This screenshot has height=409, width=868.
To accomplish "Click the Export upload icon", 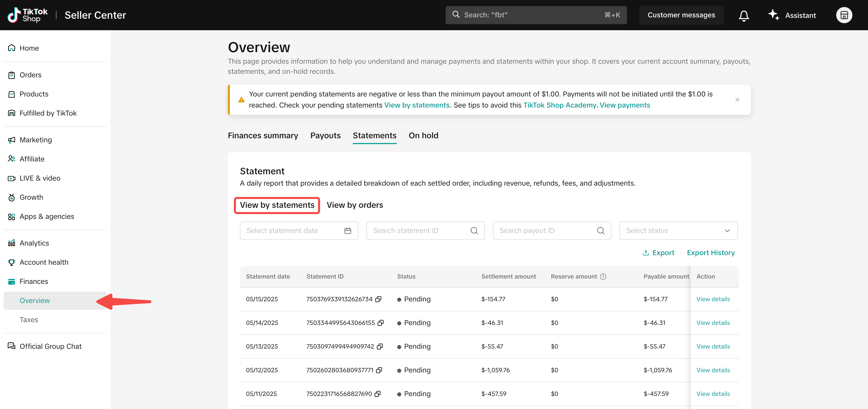I will [x=646, y=253].
